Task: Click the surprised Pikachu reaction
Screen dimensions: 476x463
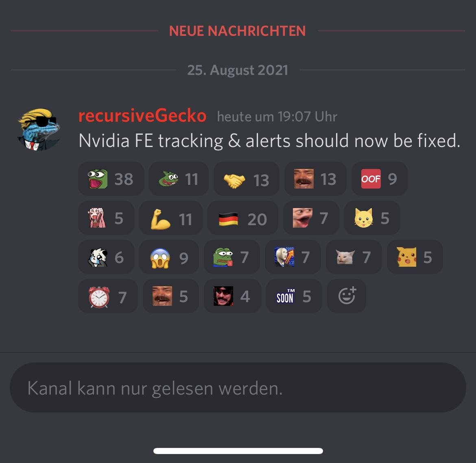Action: (x=415, y=257)
